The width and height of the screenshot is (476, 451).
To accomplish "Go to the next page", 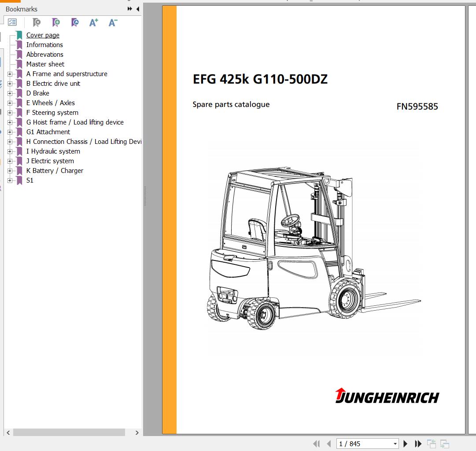I will [x=405, y=444].
